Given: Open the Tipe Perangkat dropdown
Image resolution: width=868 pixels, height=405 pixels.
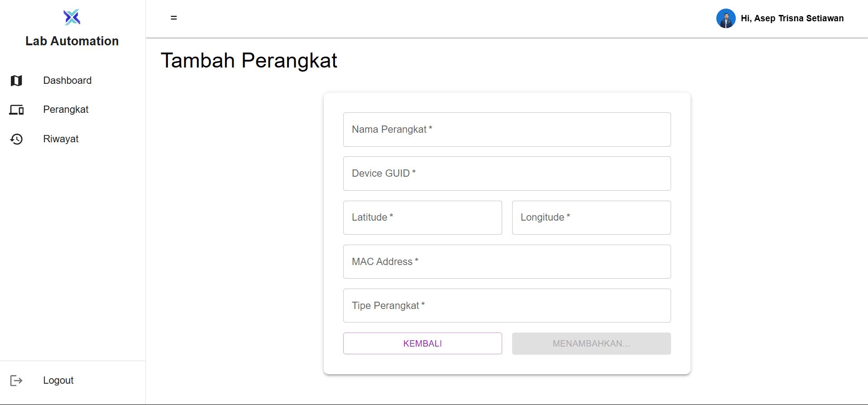Looking at the screenshot, I should click(507, 306).
